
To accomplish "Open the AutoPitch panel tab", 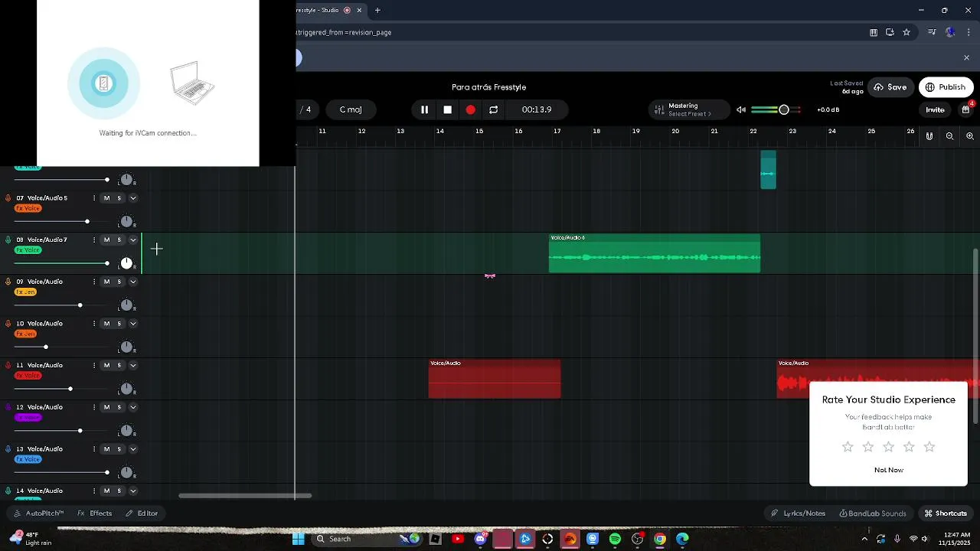I will click(39, 514).
